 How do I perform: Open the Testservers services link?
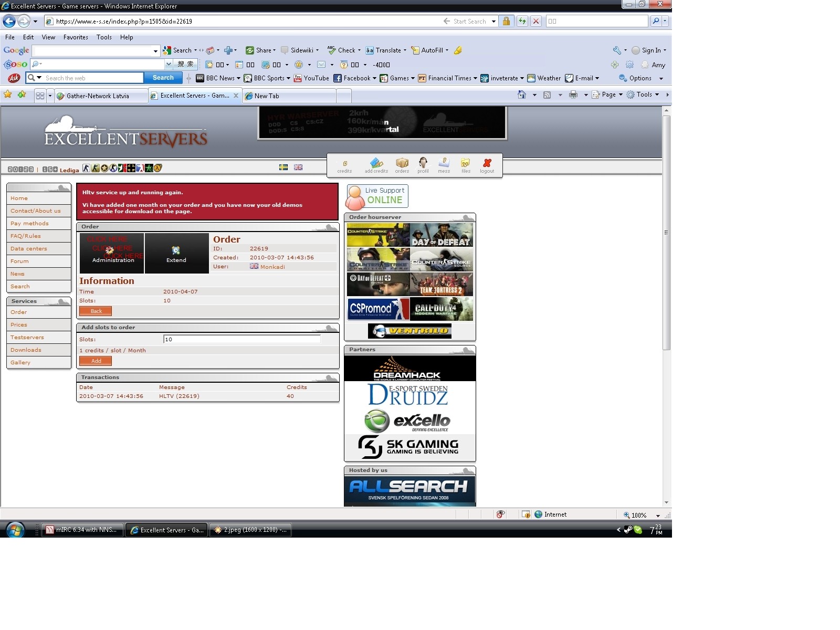pos(27,337)
